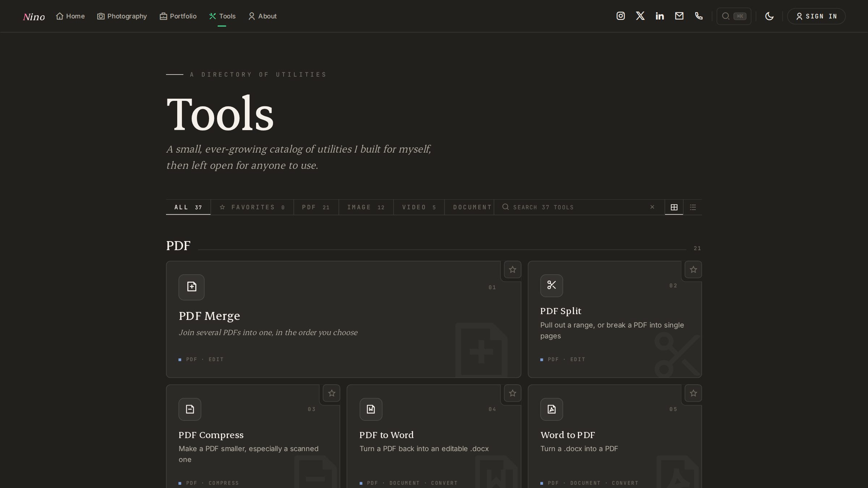Click the SIGN IN button
Screen dimensions: 868x488
click(x=816, y=16)
